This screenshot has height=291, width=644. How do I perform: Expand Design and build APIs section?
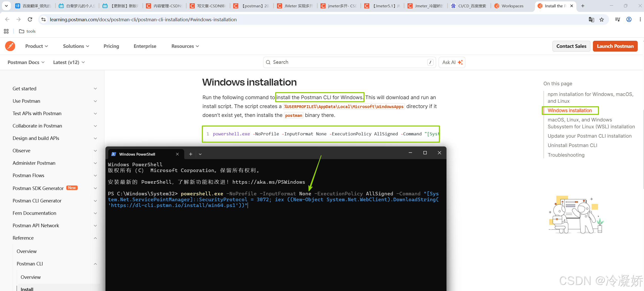point(55,138)
